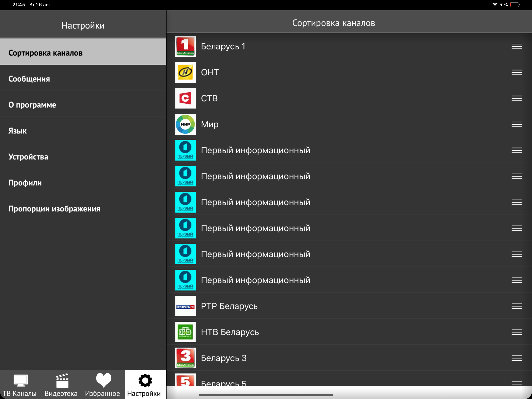532x399 pixels.
Task: Grab the reorder handle for Беларусь 3
Action: tap(517, 358)
